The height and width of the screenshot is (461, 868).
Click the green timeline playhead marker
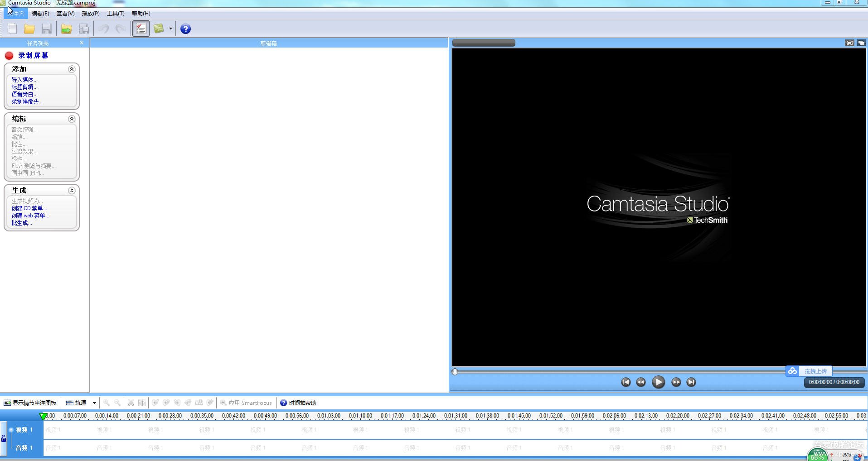coord(43,416)
